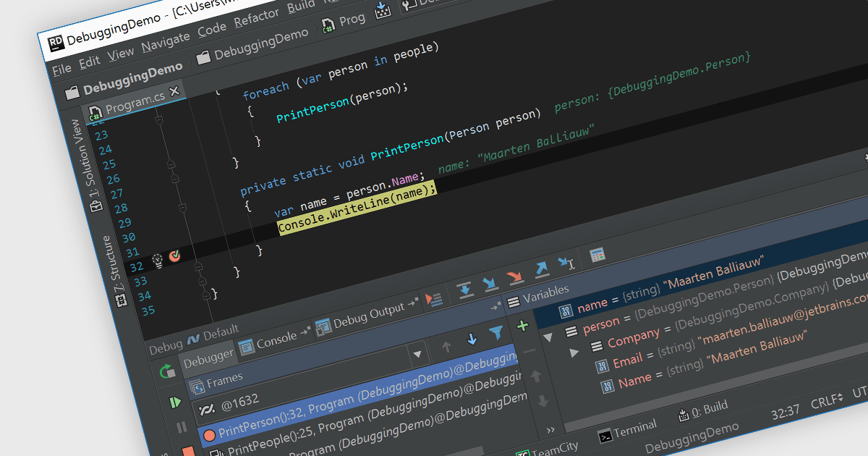Toggle the pin next to Console tab

[x=305, y=332]
